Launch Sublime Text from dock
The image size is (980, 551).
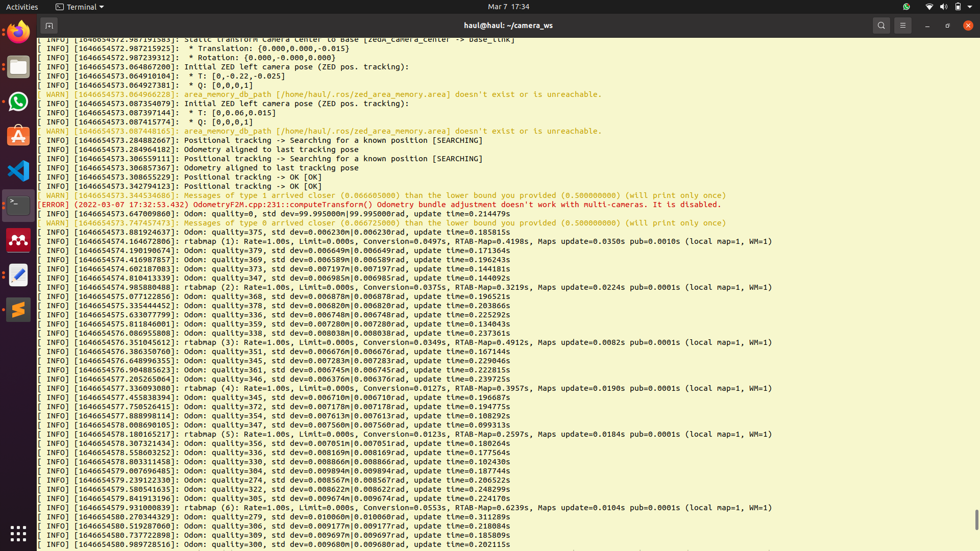click(x=18, y=310)
